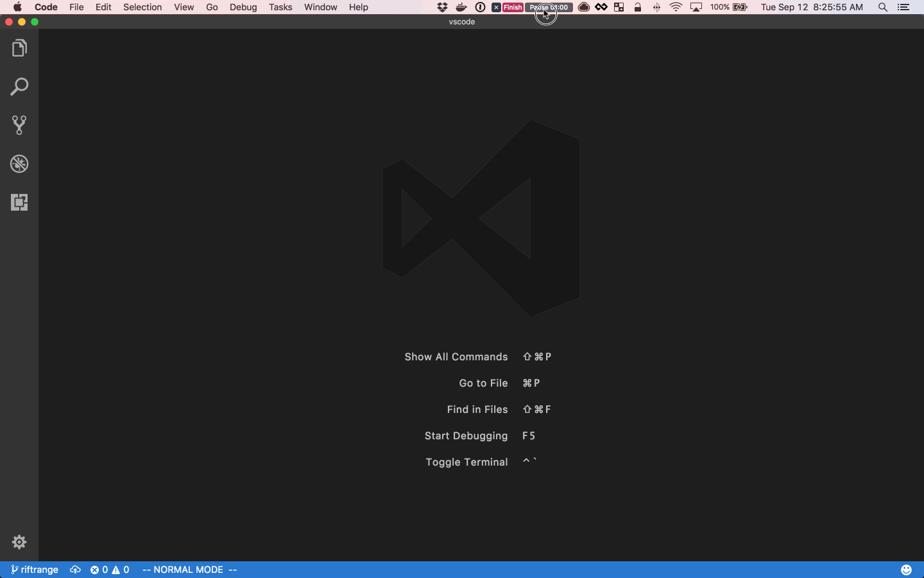Image resolution: width=924 pixels, height=578 pixels.
Task: Click the Spotlight search icon
Action: (883, 7)
